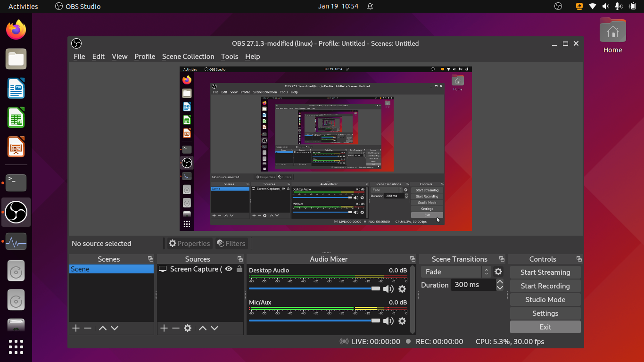Screen dimensions: 644x362
Task: Float the Scenes dock panel
Action: coord(150,259)
